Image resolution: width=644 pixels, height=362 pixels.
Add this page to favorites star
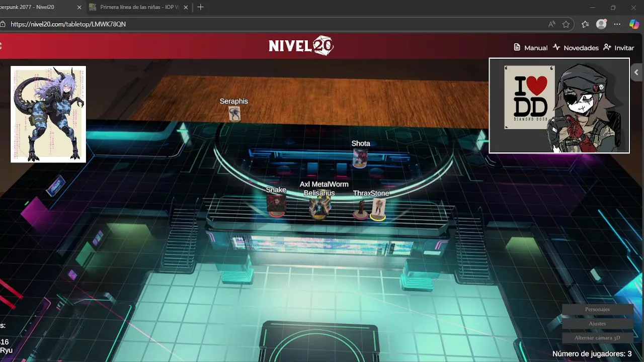pyautogui.click(x=566, y=24)
